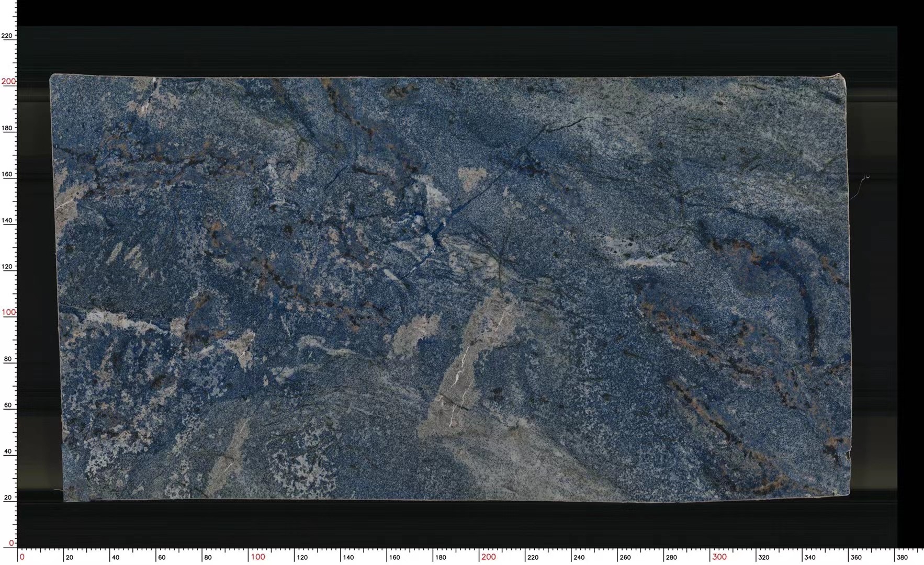The width and height of the screenshot is (924, 565).
Task: Click the red 100 mark on horizontal ruler
Action: [x=258, y=557]
